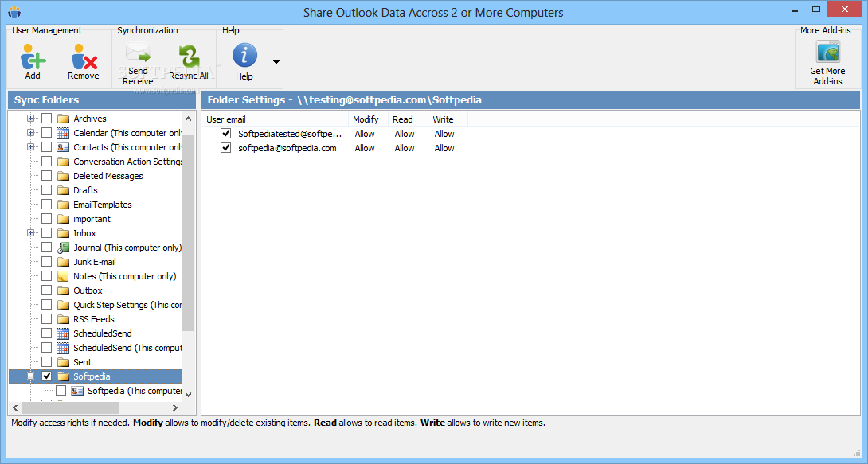Select the EmailTemplates tree item

103,205
